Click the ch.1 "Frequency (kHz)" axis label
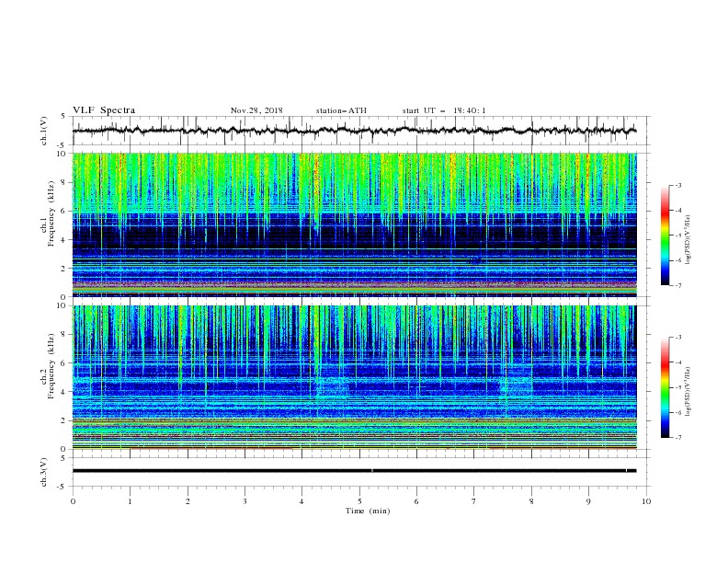 coord(51,214)
